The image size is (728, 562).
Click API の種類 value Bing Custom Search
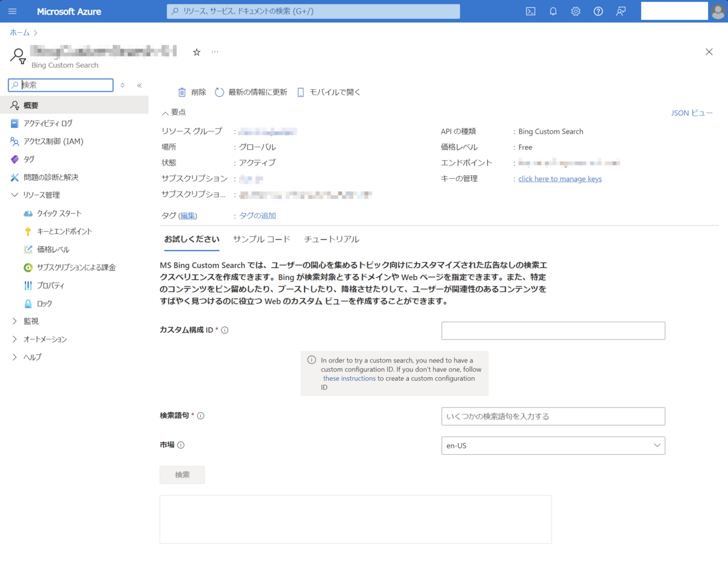(x=551, y=132)
